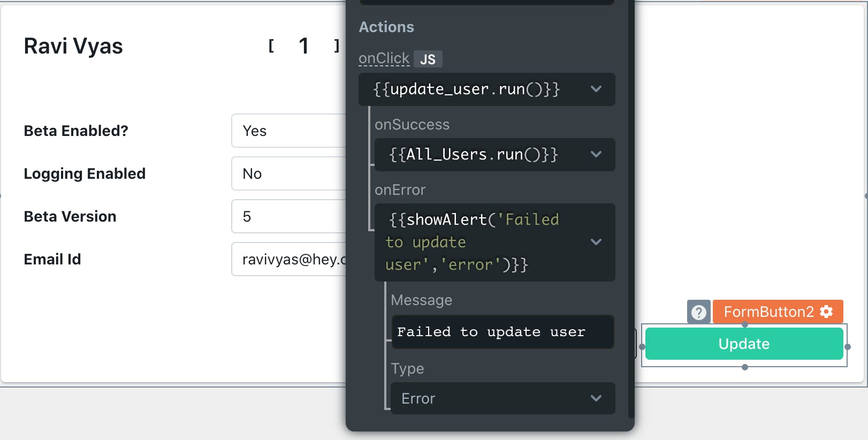Click the left resize handle of Update button
Image resolution: width=868 pixels, height=440 pixels.
coord(642,347)
